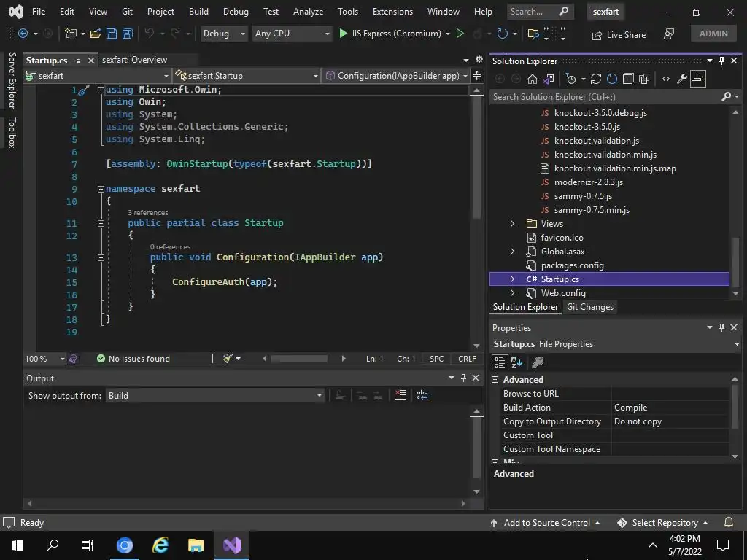Toggle Word Wrap in Output panel
747x560 pixels.
422,395
